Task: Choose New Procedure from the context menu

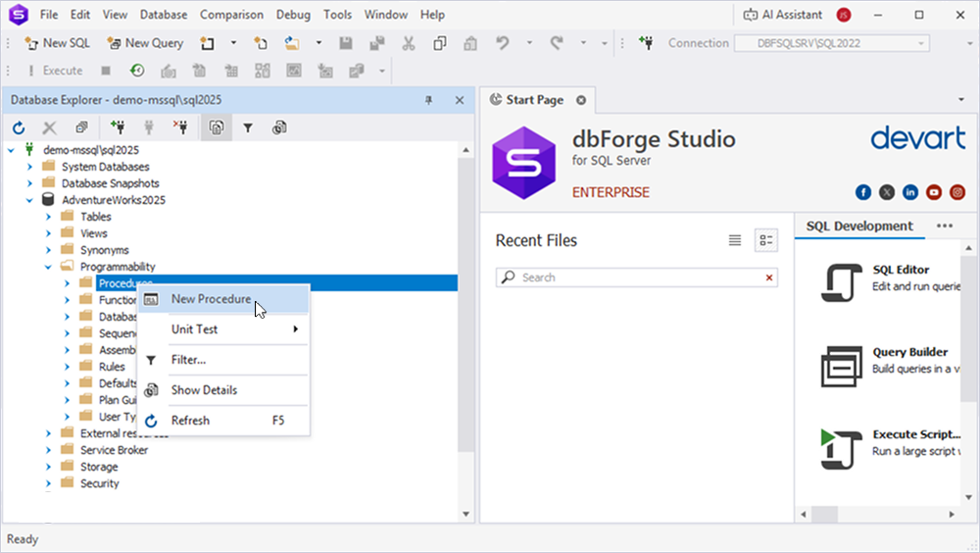Action: tap(223, 299)
